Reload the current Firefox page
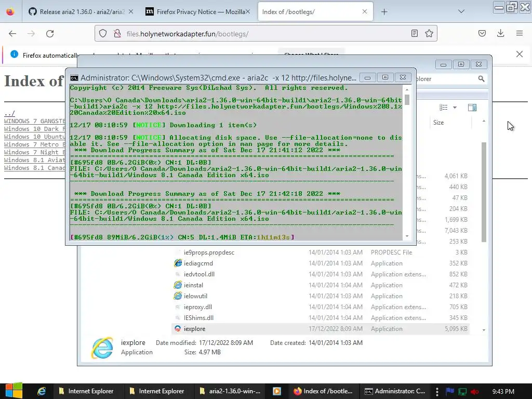 pyautogui.click(x=50, y=34)
